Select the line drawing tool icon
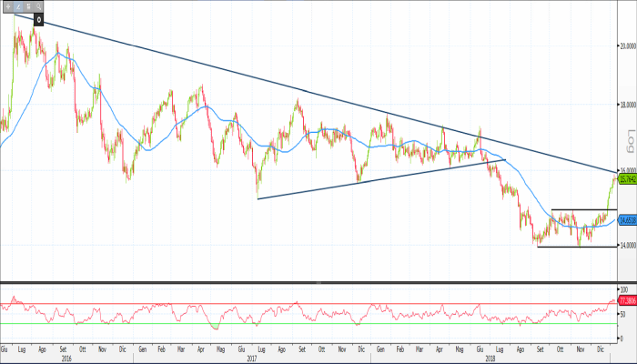 click(x=18, y=5)
